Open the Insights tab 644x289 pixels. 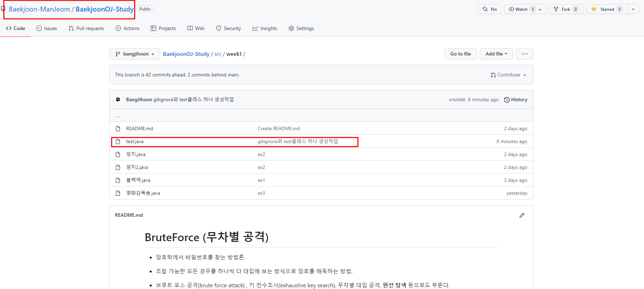(265, 28)
